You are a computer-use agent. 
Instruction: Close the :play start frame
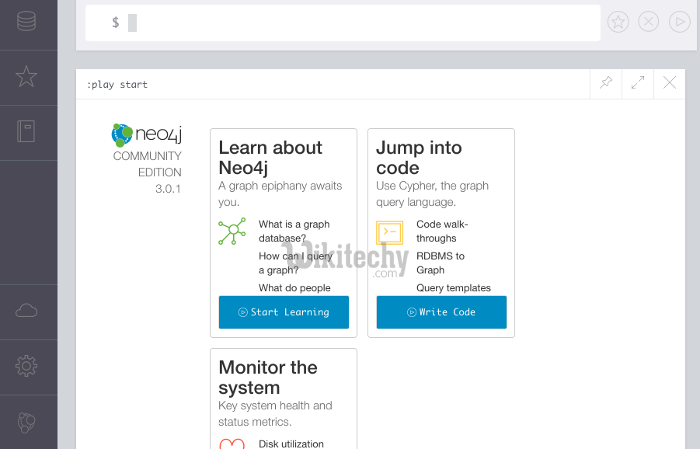click(669, 84)
